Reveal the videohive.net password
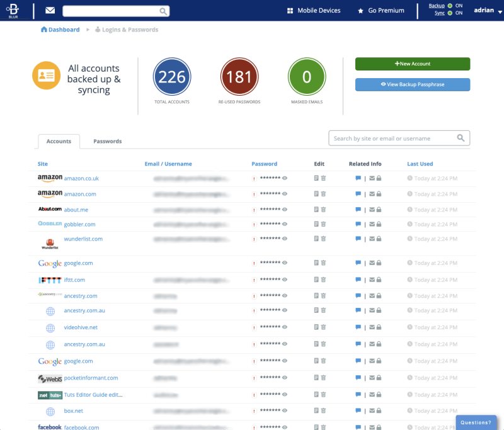 (285, 327)
